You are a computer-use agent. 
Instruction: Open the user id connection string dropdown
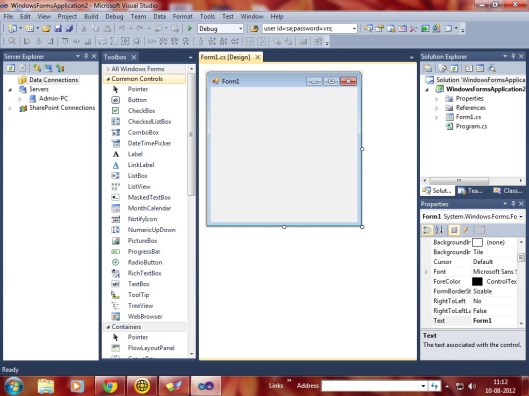354,29
